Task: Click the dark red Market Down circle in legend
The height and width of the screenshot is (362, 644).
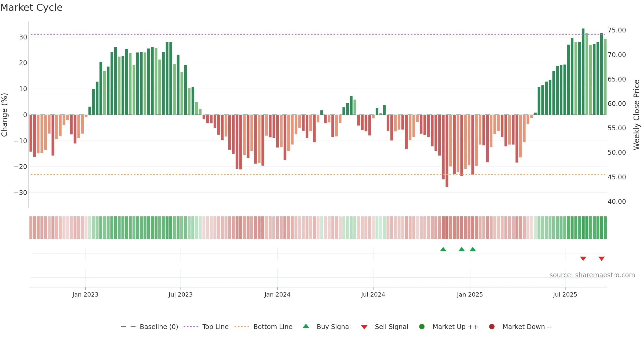Action: click(x=492, y=327)
